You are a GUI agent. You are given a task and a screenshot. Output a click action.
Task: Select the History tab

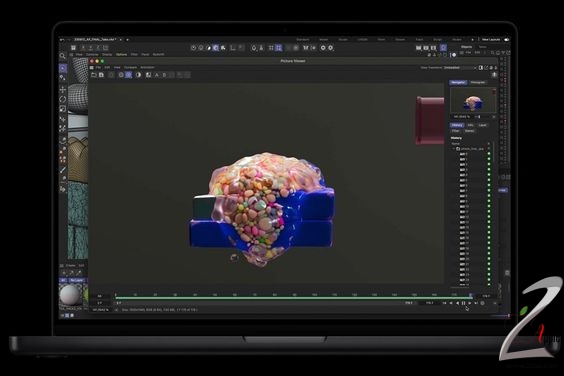tap(457, 125)
